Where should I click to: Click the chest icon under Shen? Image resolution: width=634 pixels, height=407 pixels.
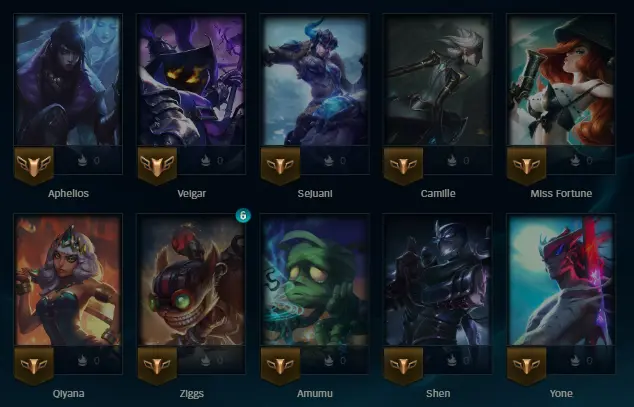click(452, 360)
